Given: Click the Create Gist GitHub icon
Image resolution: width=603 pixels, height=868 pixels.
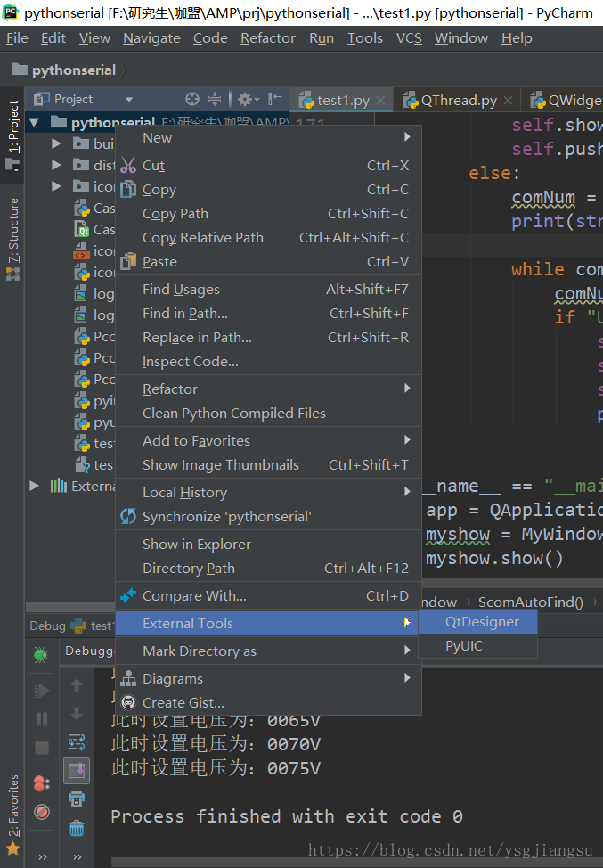Looking at the screenshot, I should (x=128, y=702).
